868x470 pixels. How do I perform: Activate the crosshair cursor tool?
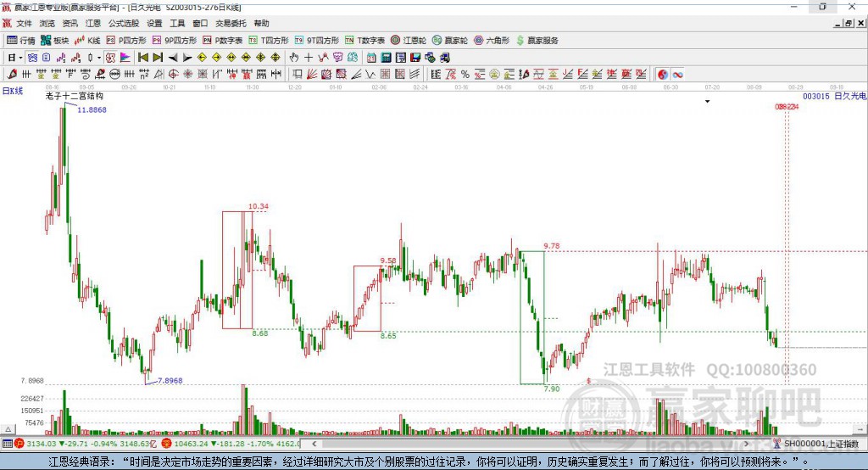309,58
